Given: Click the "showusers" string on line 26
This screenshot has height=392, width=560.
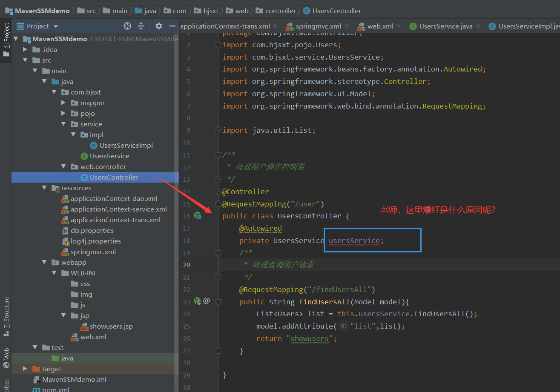Looking at the screenshot, I should tap(310, 338).
